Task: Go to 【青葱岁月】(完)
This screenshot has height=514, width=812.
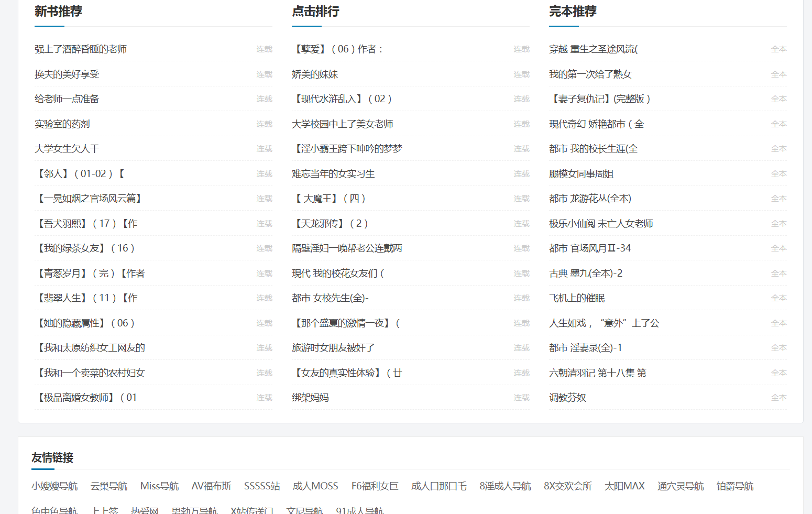Action: [x=90, y=274]
